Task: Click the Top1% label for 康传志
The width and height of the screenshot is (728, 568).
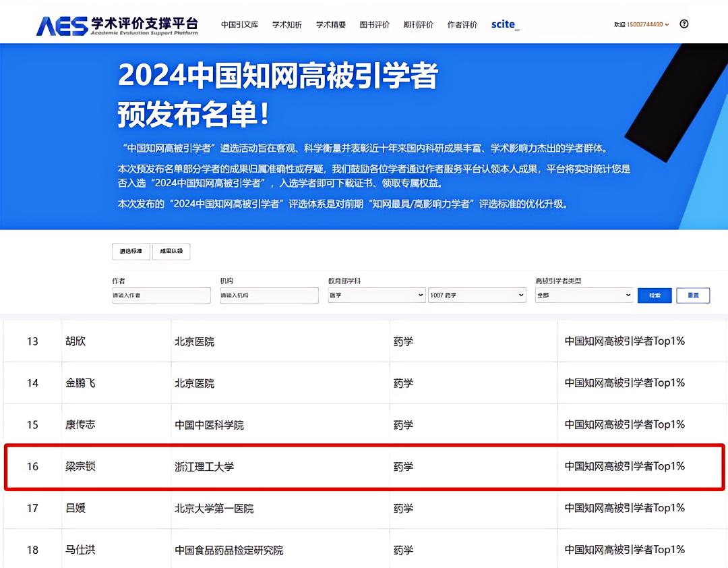Action: pyautogui.click(x=624, y=425)
